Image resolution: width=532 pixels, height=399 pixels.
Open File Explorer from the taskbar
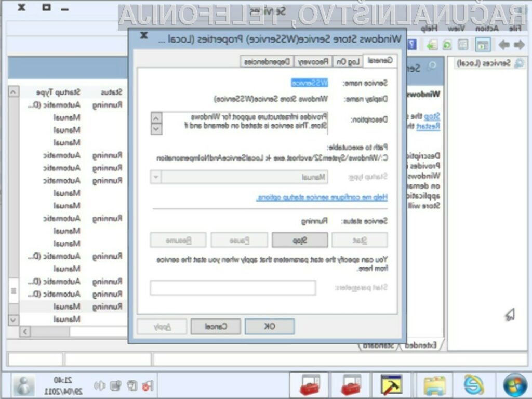click(434, 386)
